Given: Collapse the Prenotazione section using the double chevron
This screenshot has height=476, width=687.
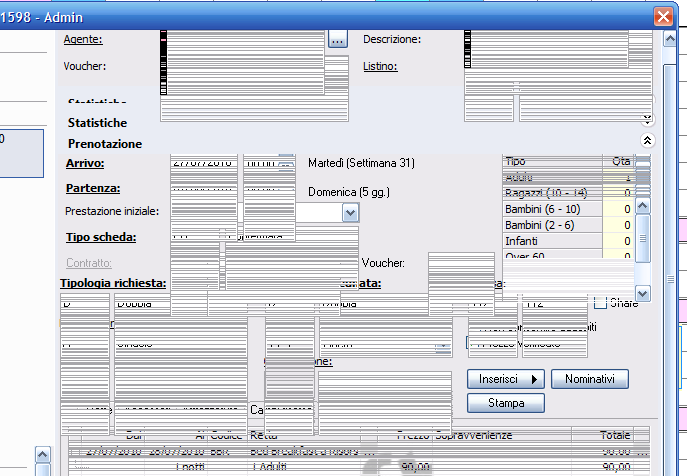Looking at the screenshot, I should pos(648,140).
